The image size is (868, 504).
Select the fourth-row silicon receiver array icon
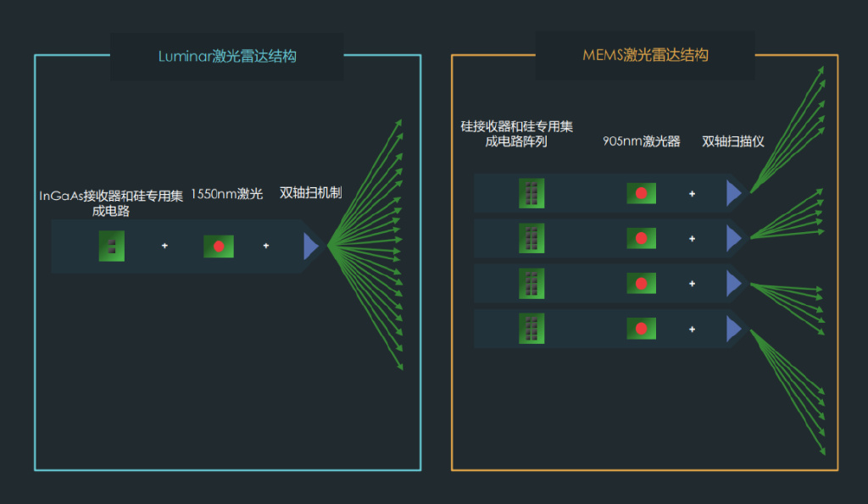[531, 329]
